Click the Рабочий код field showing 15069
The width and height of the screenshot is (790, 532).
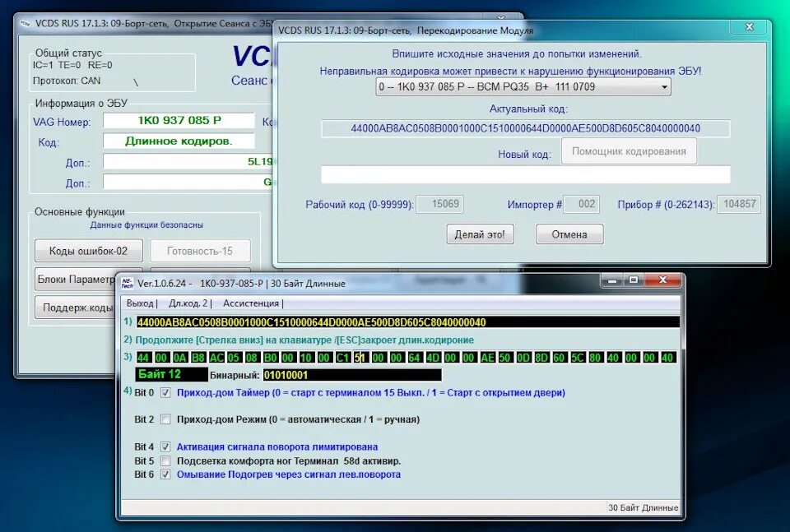(x=439, y=204)
